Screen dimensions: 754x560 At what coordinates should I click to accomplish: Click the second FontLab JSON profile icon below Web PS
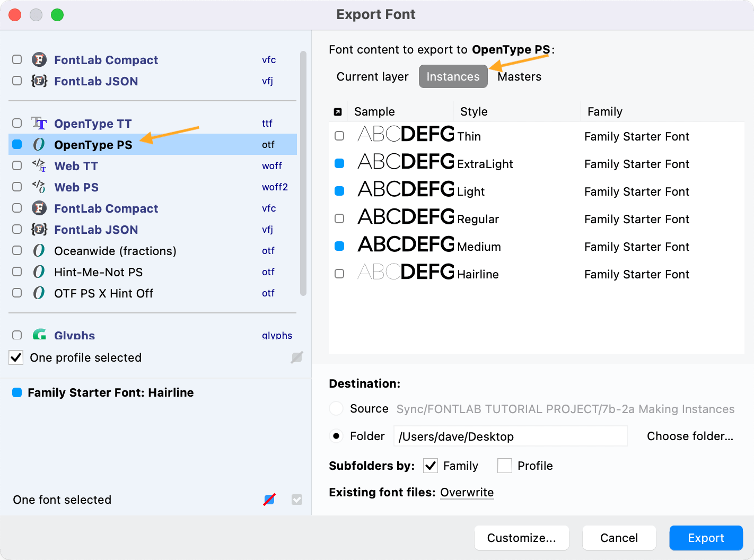pos(39,229)
